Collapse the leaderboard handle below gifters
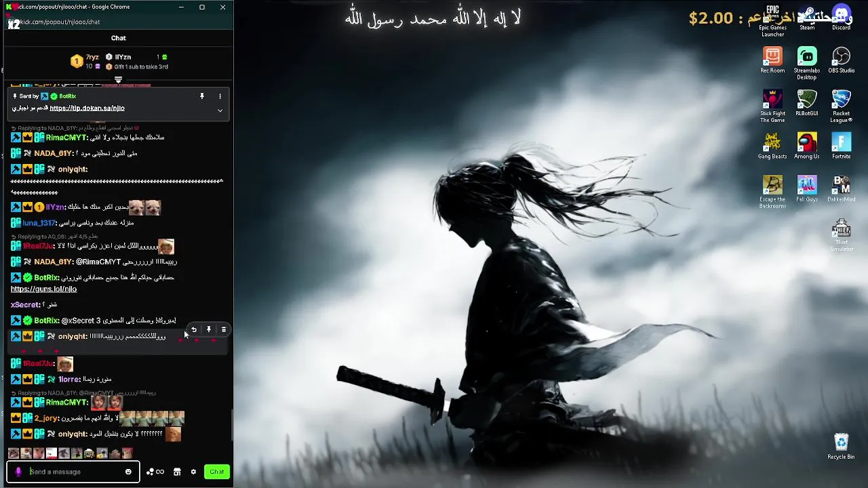Viewport: 868px width, 488px height. coord(118,80)
